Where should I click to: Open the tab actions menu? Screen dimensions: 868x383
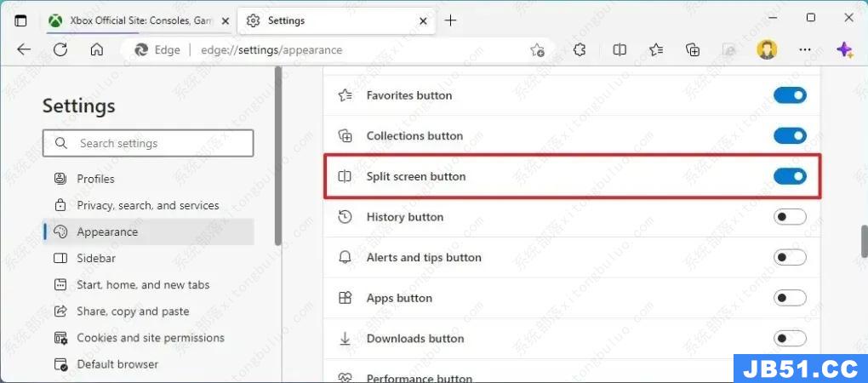(21, 20)
